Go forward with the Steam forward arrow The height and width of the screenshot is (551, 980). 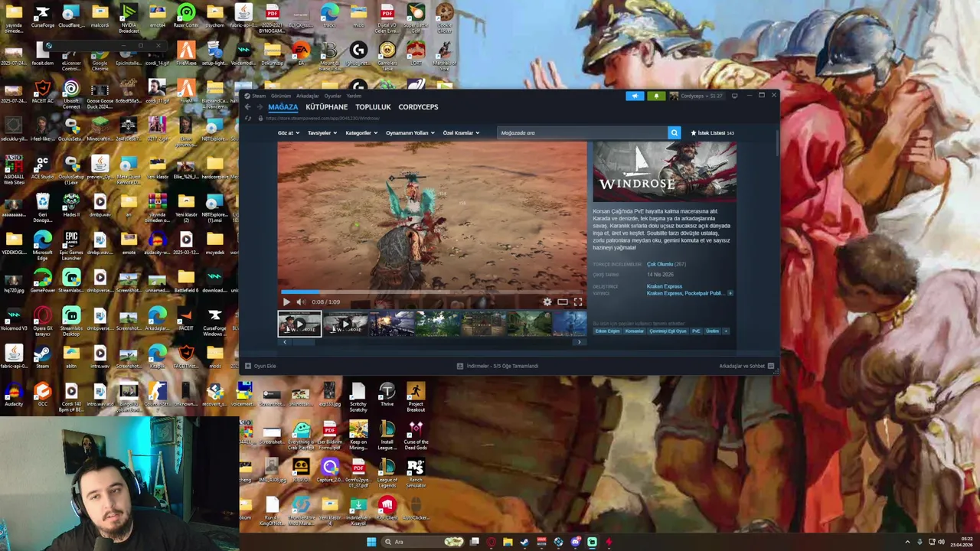click(259, 107)
